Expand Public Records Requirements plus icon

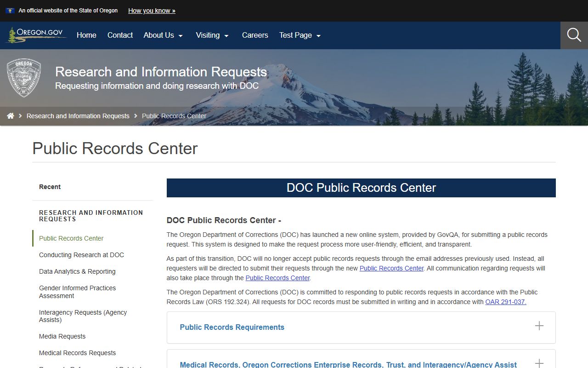[x=539, y=326]
